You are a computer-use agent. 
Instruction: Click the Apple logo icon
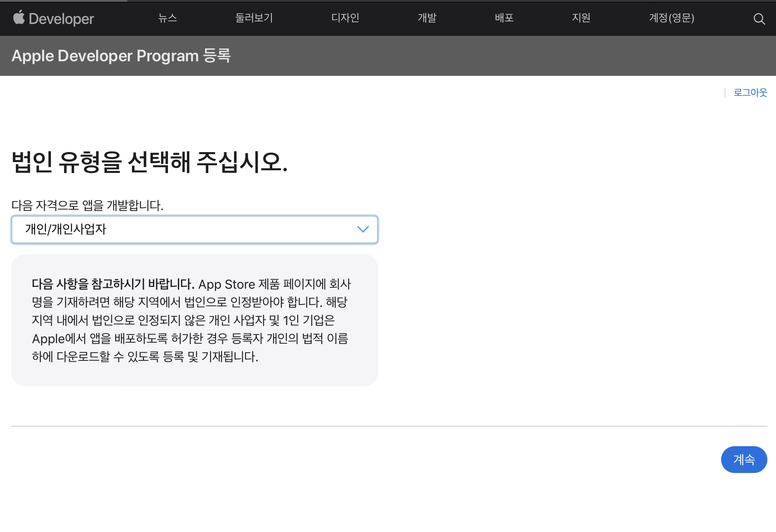click(x=19, y=18)
